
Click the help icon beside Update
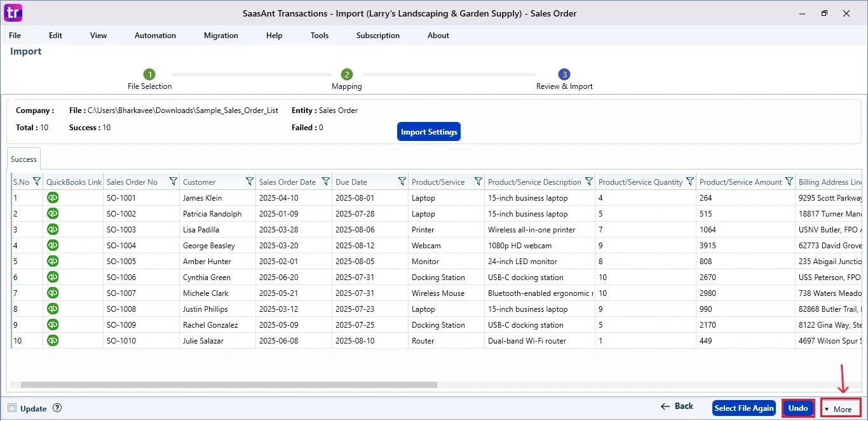[x=57, y=408]
